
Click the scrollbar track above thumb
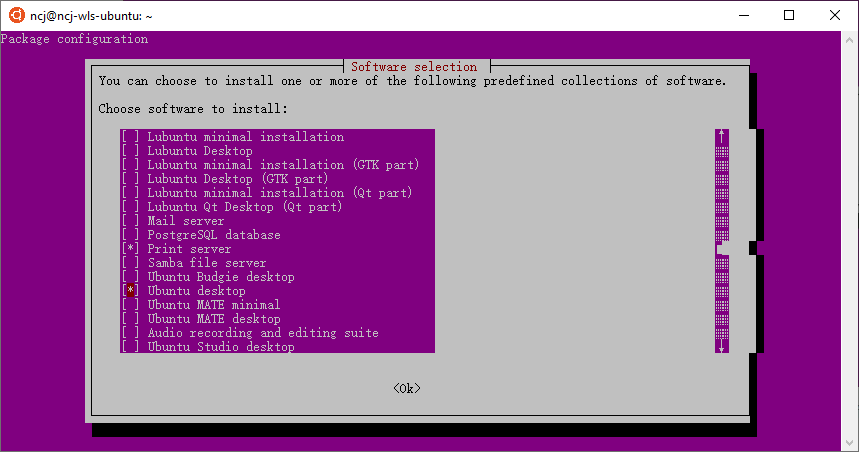[x=721, y=192]
